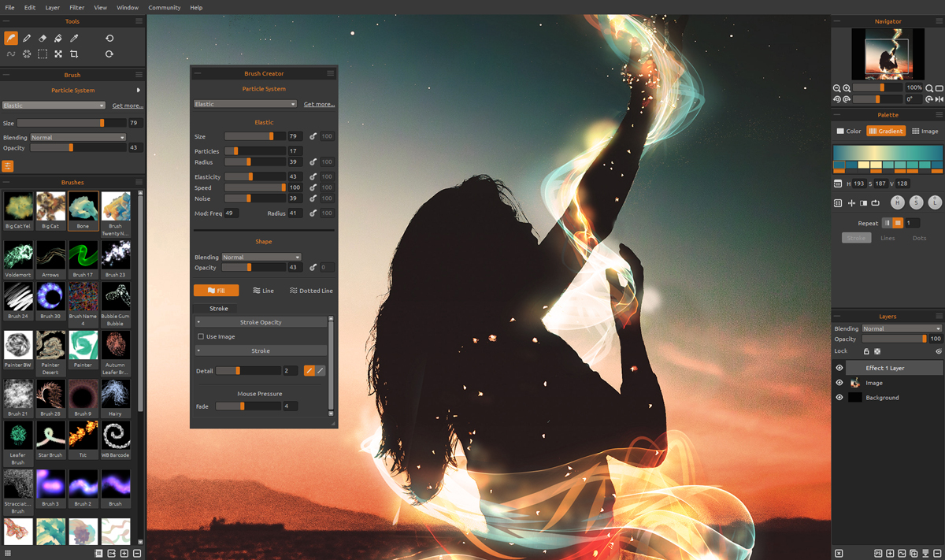This screenshot has height=560, width=945.
Task: Collapse the Stroke Opacity section
Action: [261, 322]
